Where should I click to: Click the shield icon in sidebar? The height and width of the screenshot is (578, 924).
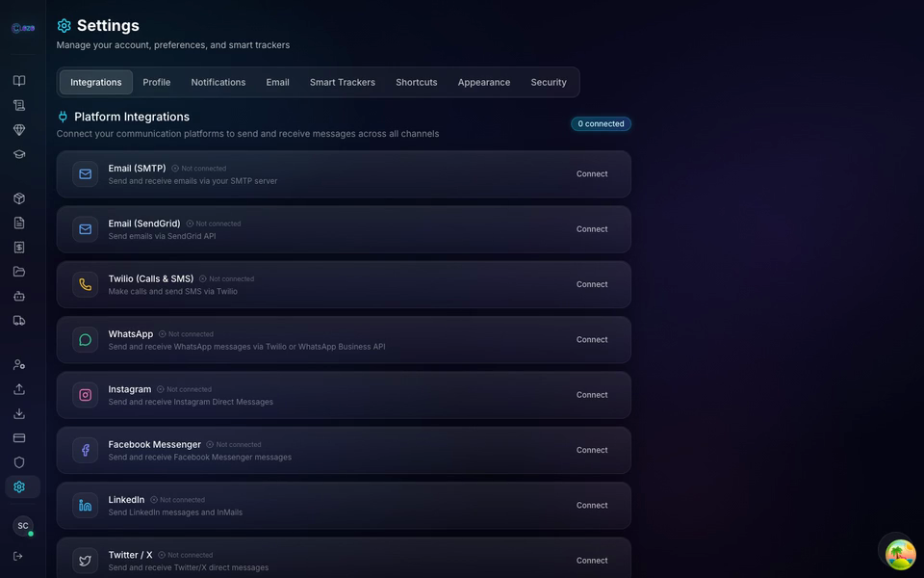(x=19, y=462)
